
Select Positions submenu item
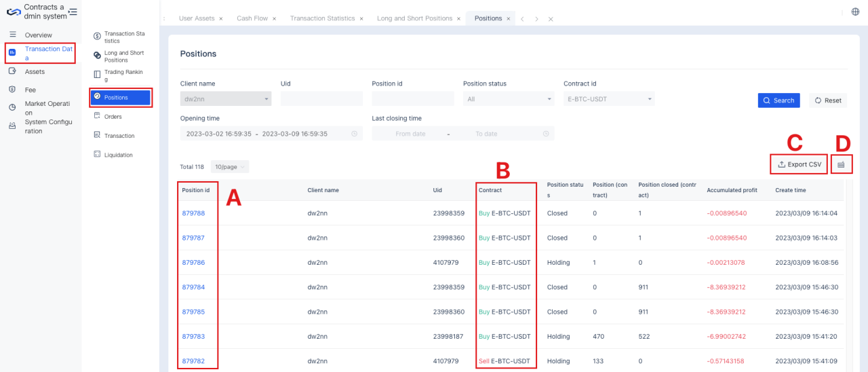coord(121,97)
